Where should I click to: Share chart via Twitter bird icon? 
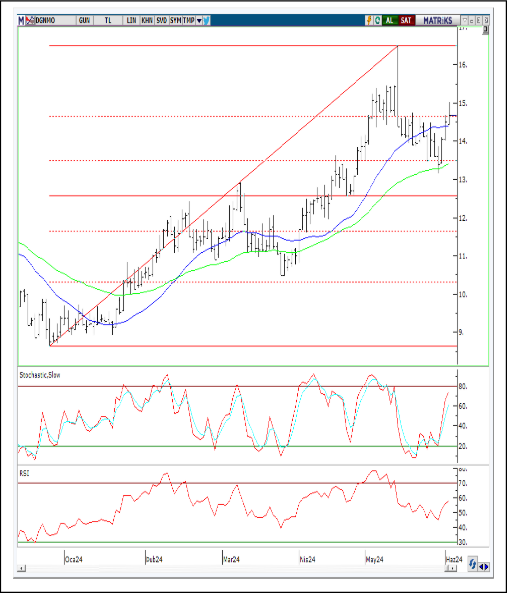206,20
